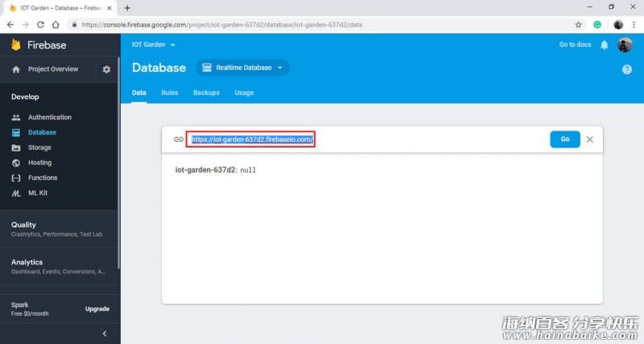Click the Upgrade plan button
This screenshot has width=644, height=344.
point(97,309)
